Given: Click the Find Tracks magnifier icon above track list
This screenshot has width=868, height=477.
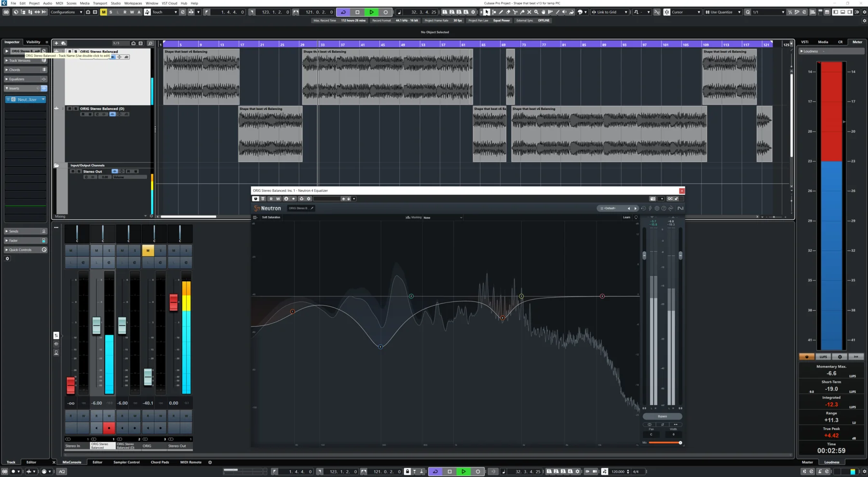Looking at the screenshot, I should pos(150,43).
